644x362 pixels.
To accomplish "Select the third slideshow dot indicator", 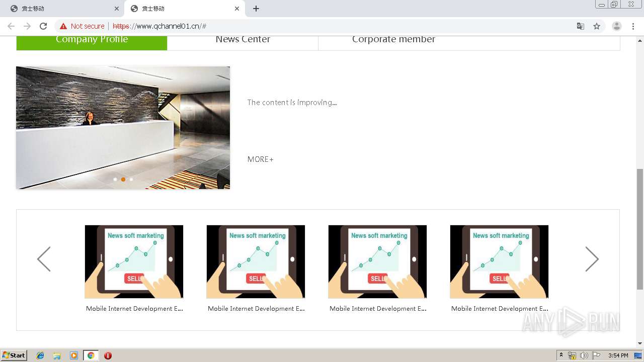I will coord(131,179).
